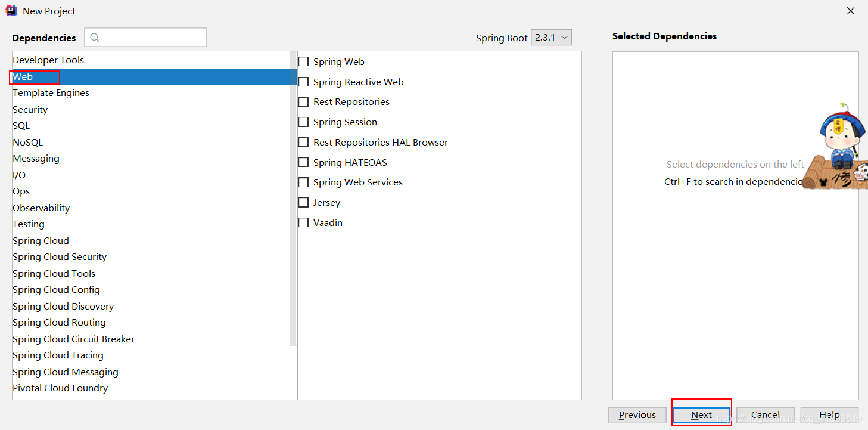Enable Rest Repositories HAL Browser

click(x=304, y=142)
